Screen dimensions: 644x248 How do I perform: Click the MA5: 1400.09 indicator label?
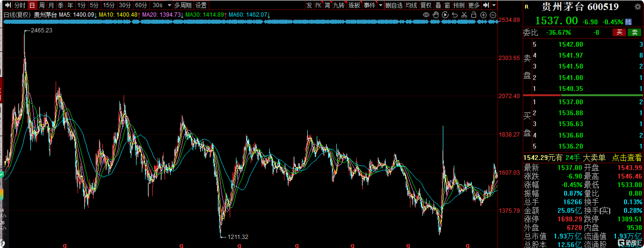tap(78, 15)
